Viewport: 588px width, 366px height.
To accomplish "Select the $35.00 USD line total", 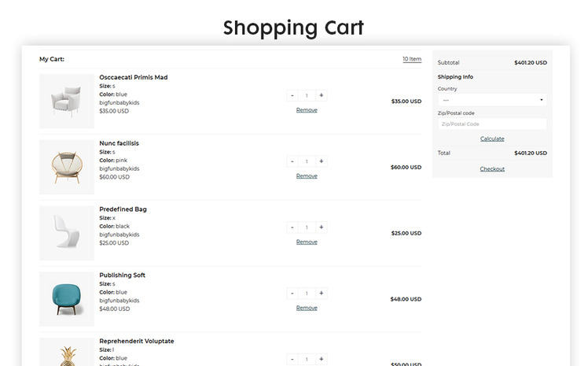I will click(406, 102).
